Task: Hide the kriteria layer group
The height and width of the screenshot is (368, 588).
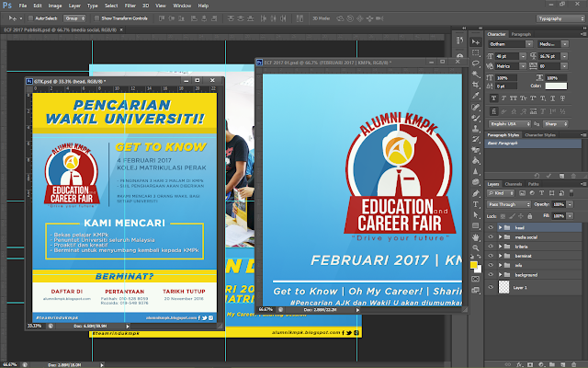Action: click(491, 247)
